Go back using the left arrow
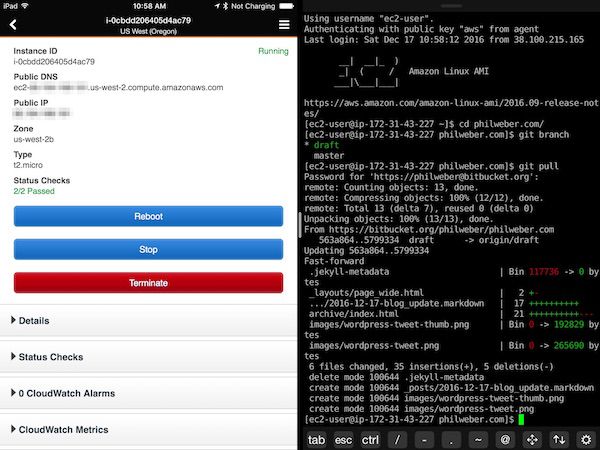This screenshot has height=450, width=600. click(x=13, y=25)
